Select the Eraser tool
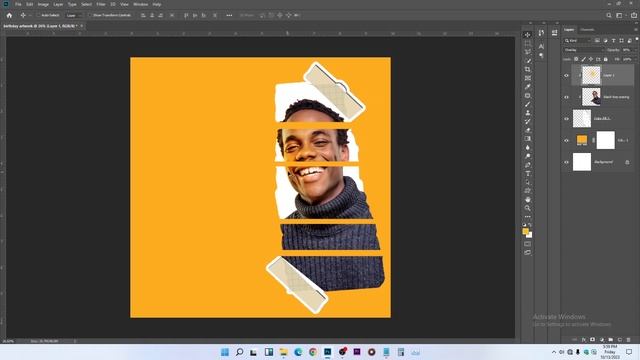 527,130
